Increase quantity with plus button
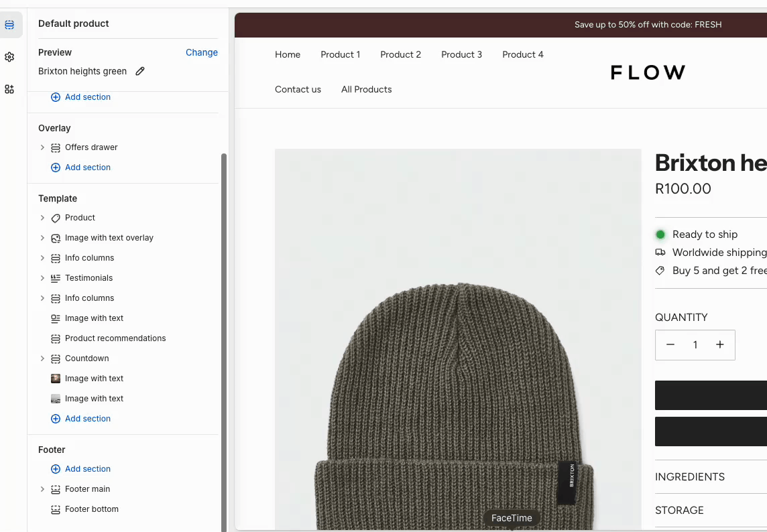767x532 pixels. 720,344
